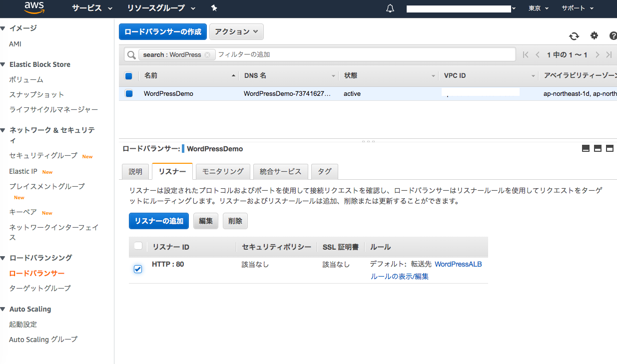617x364 pixels.
Task: Select the WordPressDemo name cell
Action: pos(168,93)
